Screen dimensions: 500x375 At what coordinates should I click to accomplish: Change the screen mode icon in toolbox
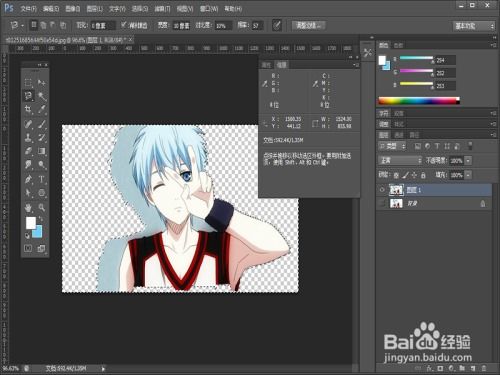(41, 248)
